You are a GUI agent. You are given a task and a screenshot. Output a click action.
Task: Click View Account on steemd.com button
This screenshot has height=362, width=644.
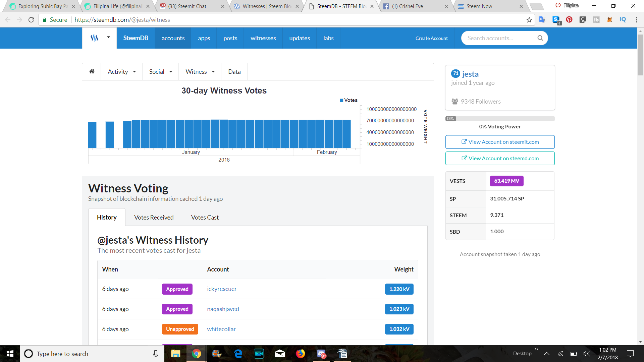pyautogui.click(x=500, y=158)
